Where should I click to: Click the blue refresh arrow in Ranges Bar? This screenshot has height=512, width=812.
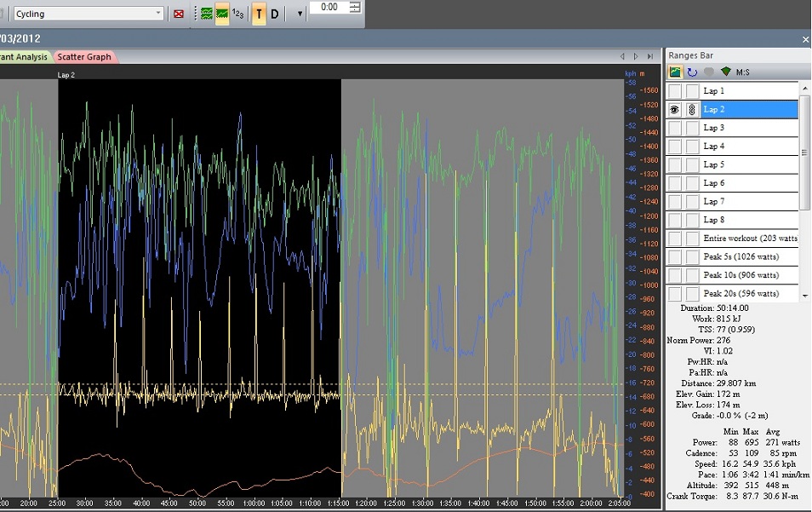[x=692, y=72]
